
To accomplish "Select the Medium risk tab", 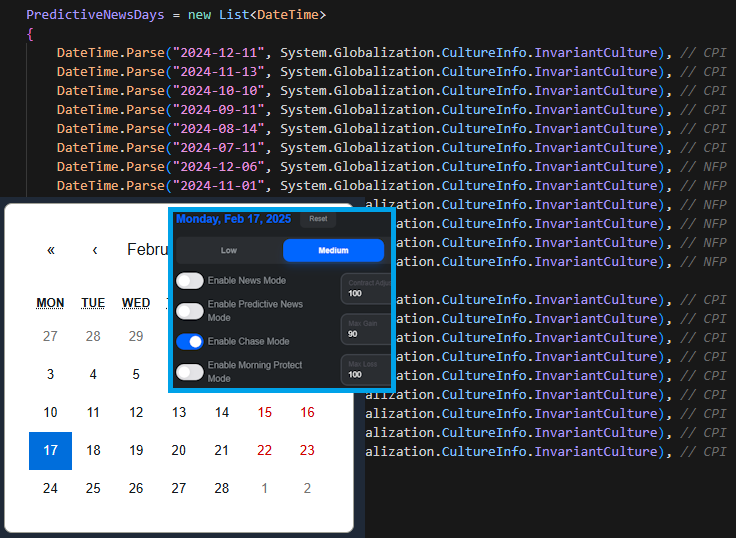I will 333,250.
